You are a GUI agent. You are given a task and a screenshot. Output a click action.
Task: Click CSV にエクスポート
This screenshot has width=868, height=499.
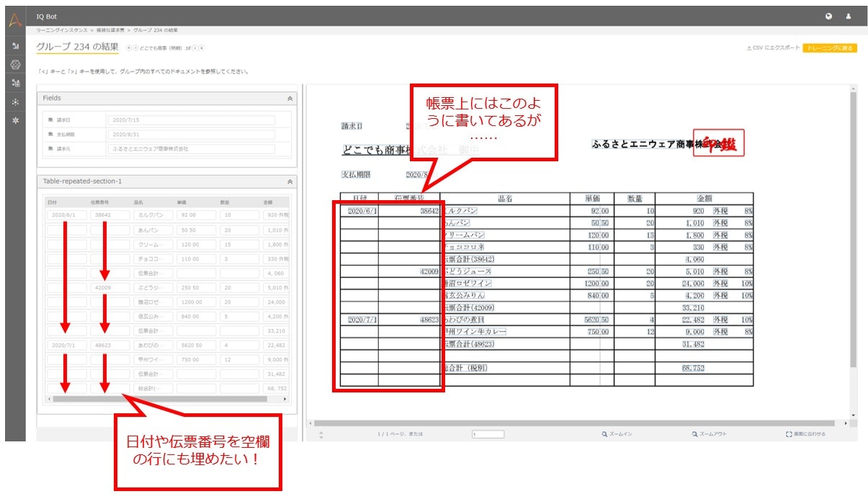click(x=773, y=48)
